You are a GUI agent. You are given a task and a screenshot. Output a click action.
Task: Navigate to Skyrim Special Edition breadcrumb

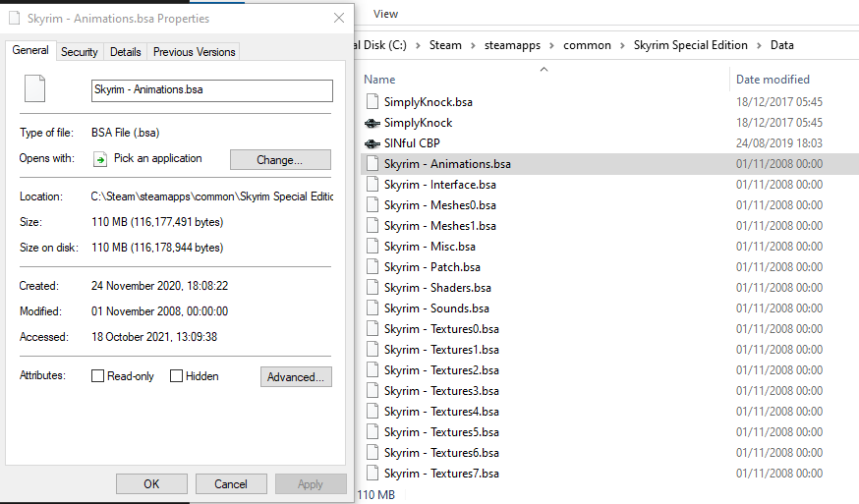pyautogui.click(x=690, y=45)
